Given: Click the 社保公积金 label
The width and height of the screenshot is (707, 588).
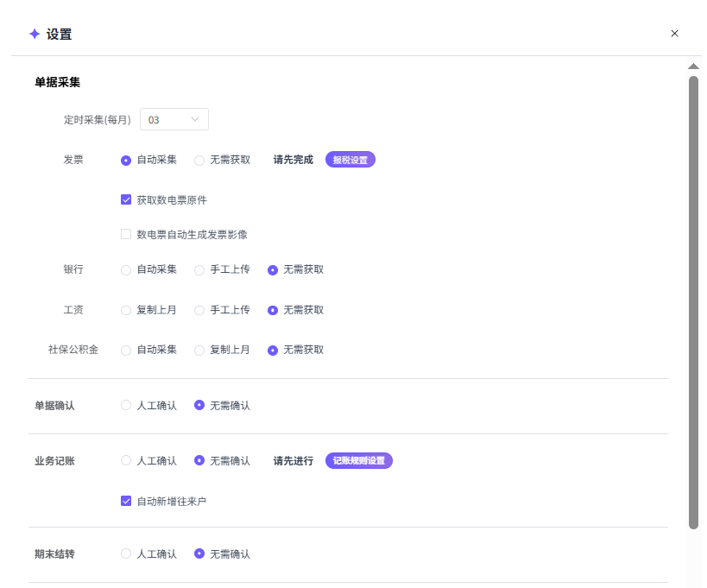Looking at the screenshot, I should click(73, 350).
